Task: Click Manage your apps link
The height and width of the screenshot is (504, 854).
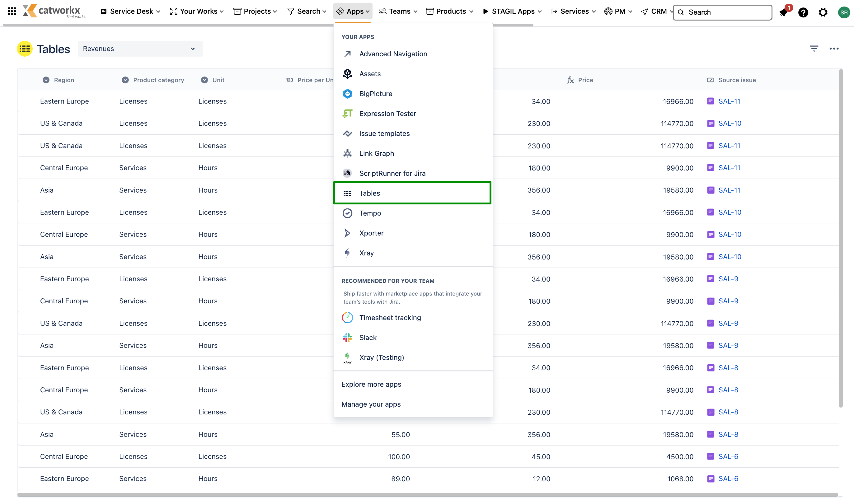Action: (x=371, y=404)
